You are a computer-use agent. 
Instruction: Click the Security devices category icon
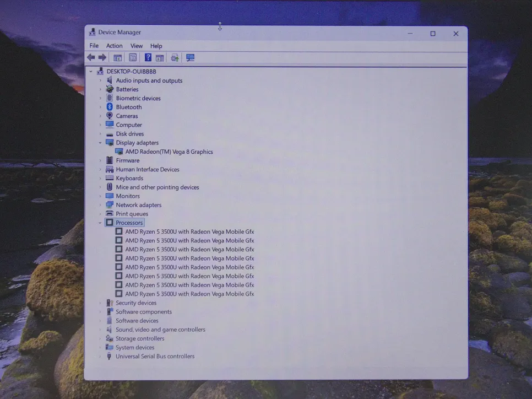pyautogui.click(x=109, y=303)
